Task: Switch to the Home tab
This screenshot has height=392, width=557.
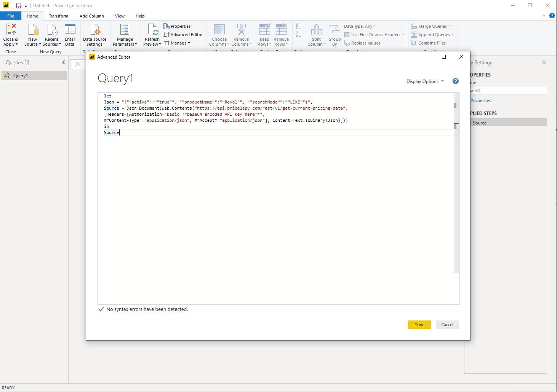Action: pos(32,16)
